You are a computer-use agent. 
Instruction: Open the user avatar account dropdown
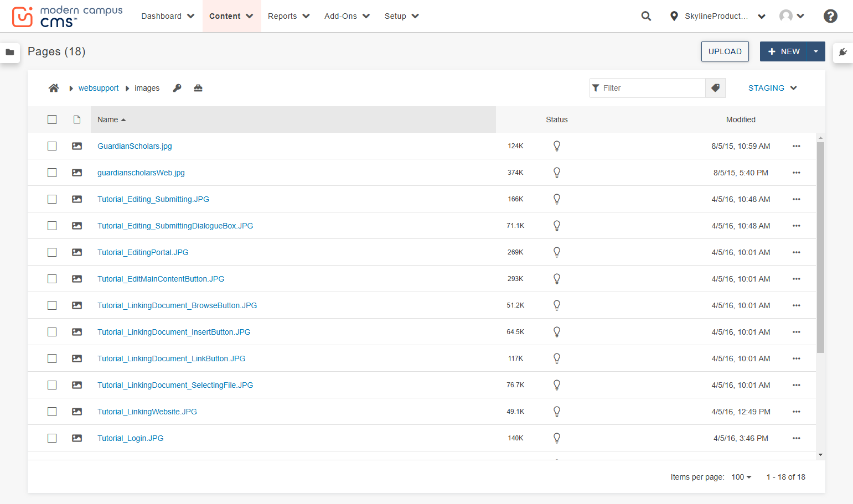(x=792, y=16)
